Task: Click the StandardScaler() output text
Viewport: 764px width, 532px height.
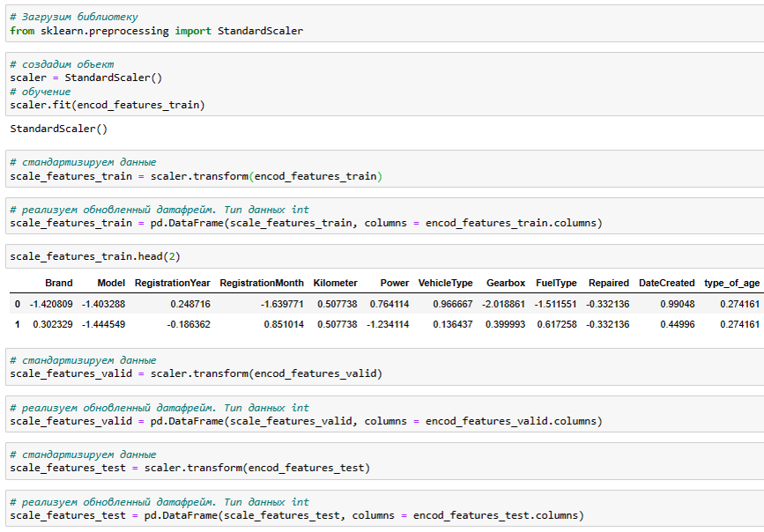Action: pyautogui.click(x=58, y=129)
